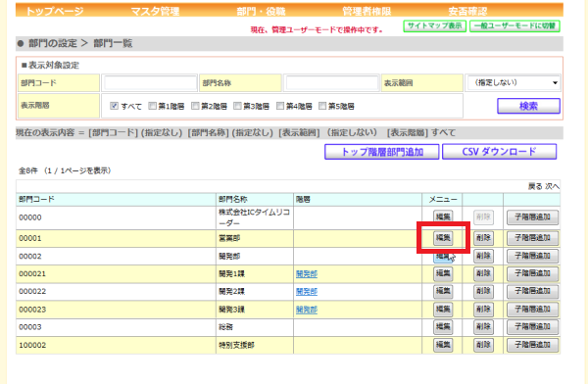Viewport: 588px width, 384px height.
Task: Select the 特別支援部 name cell
Action: pos(255,345)
